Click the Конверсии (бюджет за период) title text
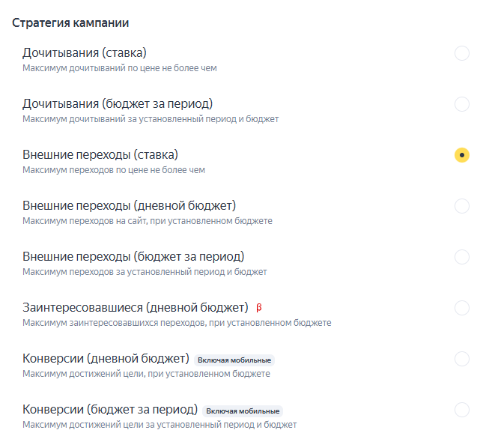The width and height of the screenshot is (492, 448). click(x=110, y=410)
